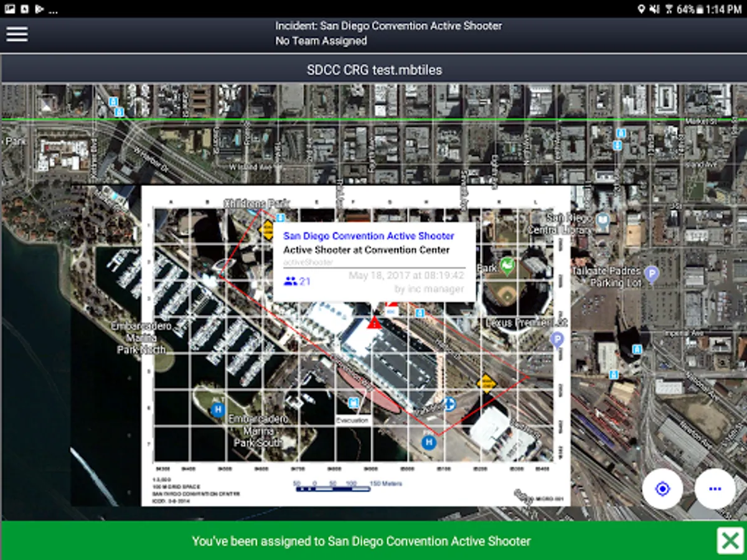Tap the No Team Assigned label
747x560 pixels.
coord(321,41)
